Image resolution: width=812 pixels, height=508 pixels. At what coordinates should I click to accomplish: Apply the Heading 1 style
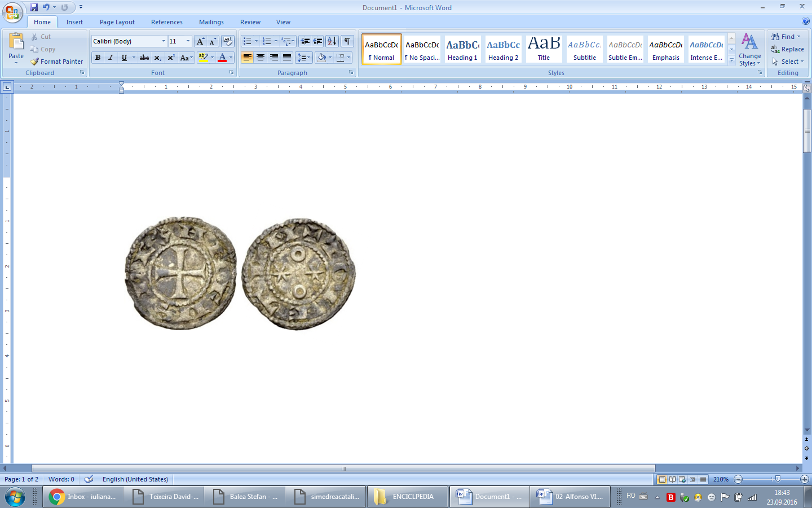coord(462,49)
